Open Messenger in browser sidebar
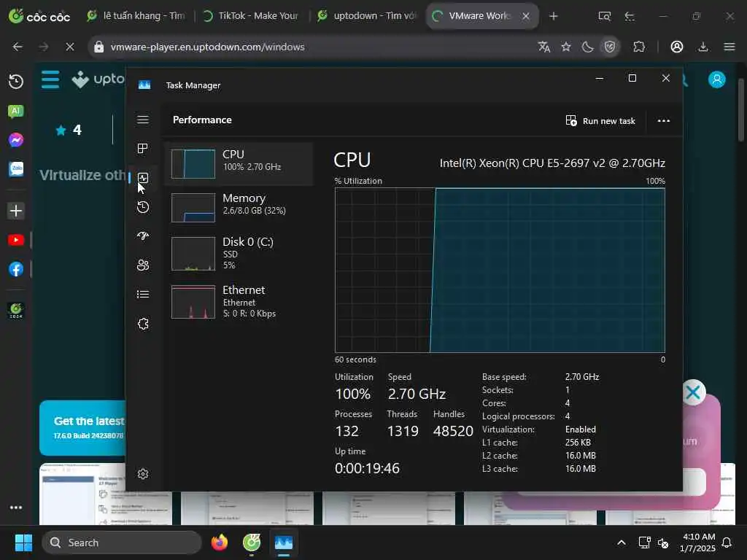The width and height of the screenshot is (747, 560). pos(16,140)
